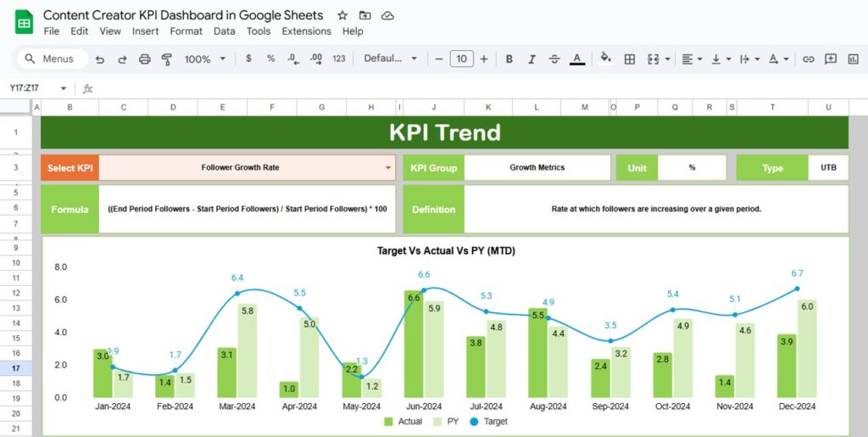
Task: Increase decimal places
Action: (x=316, y=59)
